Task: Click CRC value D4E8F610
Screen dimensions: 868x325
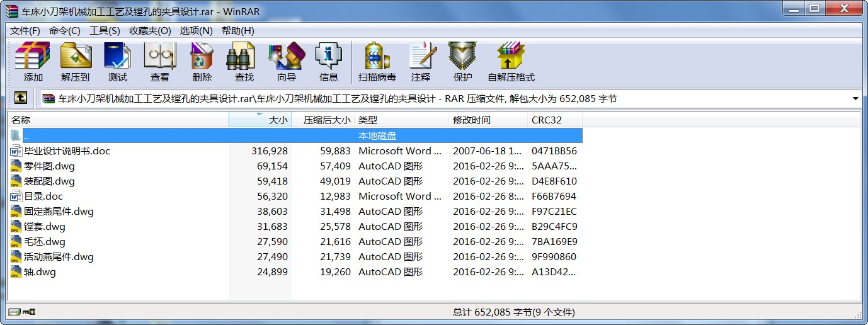Action: (554, 181)
